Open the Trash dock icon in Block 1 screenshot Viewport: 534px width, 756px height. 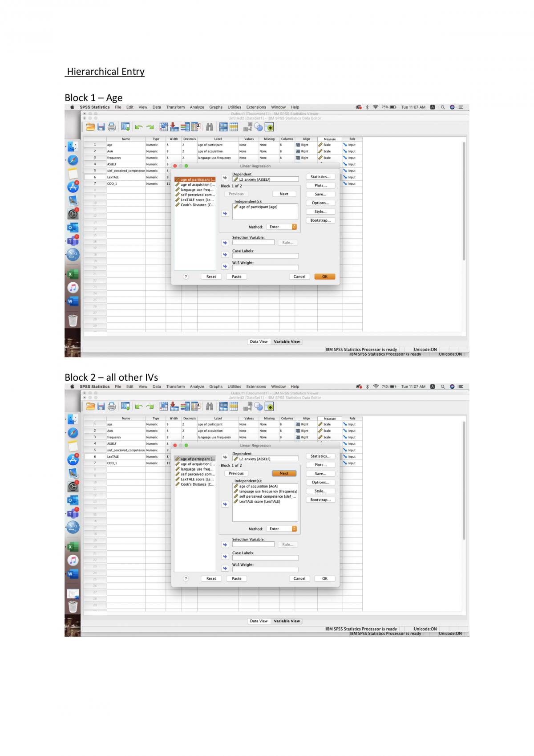click(x=73, y=320)
